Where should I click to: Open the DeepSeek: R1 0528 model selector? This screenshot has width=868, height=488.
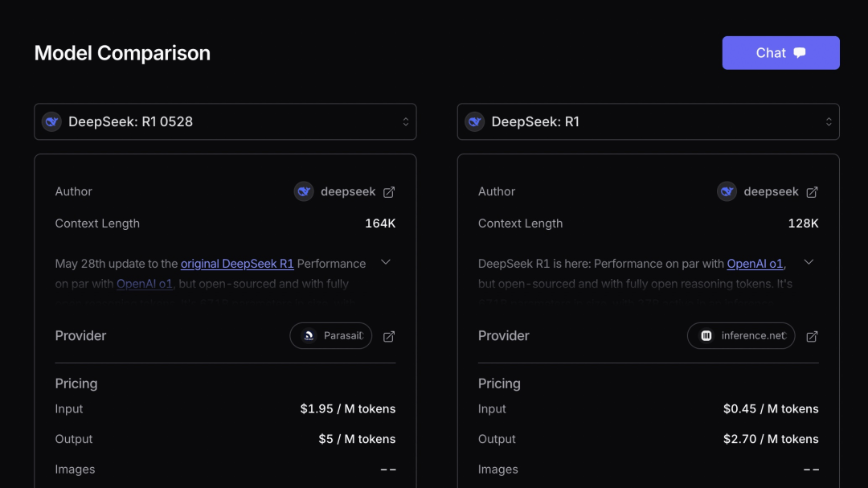[x=225, y=122]
